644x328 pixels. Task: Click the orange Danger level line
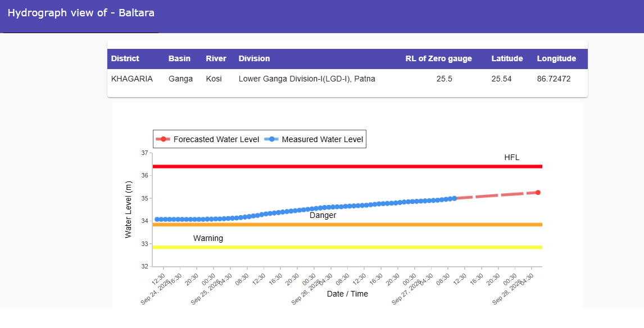pos(347,225)
